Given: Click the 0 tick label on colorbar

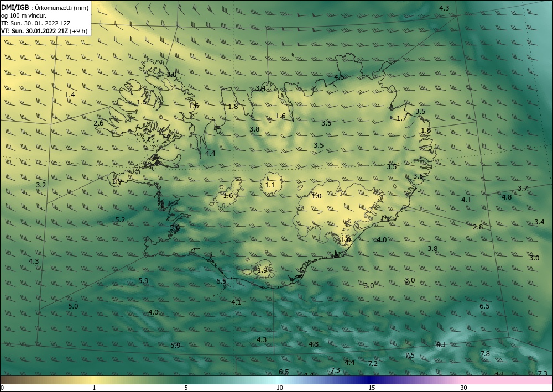Looking at the screenshot, I should [2, 388].
